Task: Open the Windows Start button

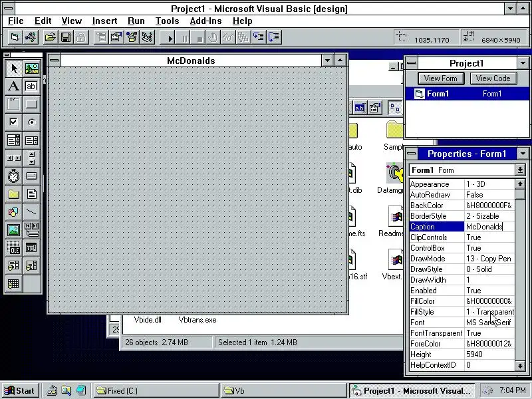Action: 20,391
